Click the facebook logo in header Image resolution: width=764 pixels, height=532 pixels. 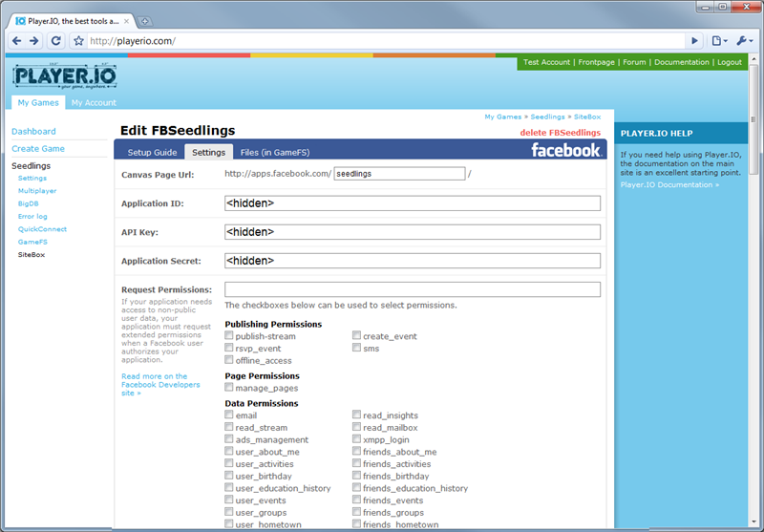pyautogui.click(x=566, y=150)
